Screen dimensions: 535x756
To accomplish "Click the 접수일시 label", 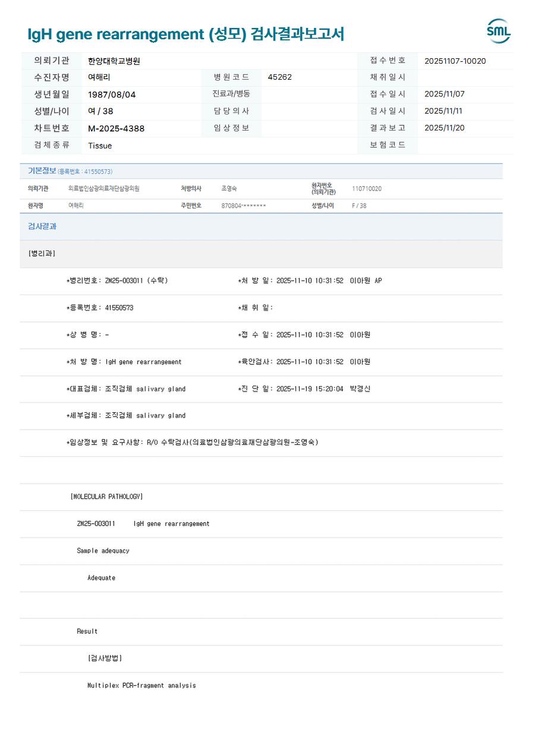I will (388, 94).
